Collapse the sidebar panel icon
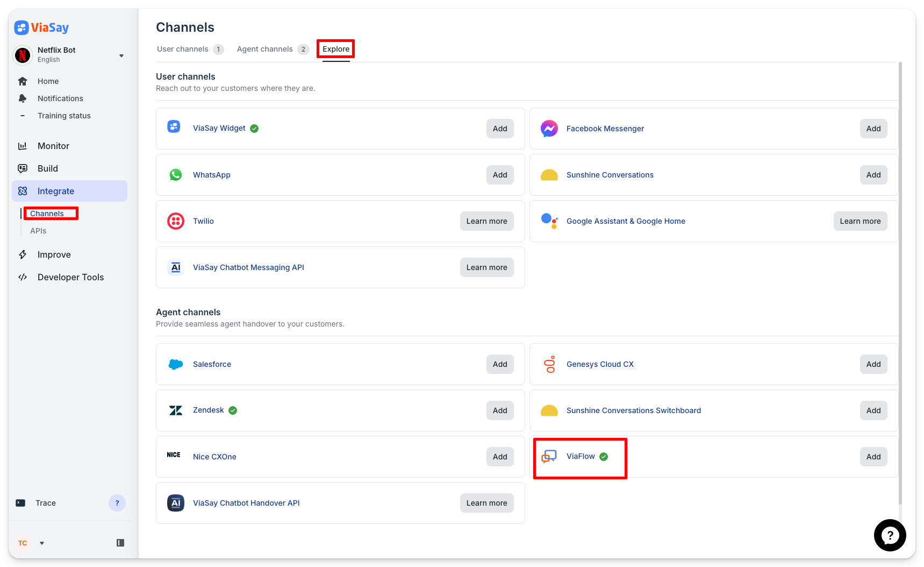The width and height of the screenshot is (924, 567). pos(120,543)
